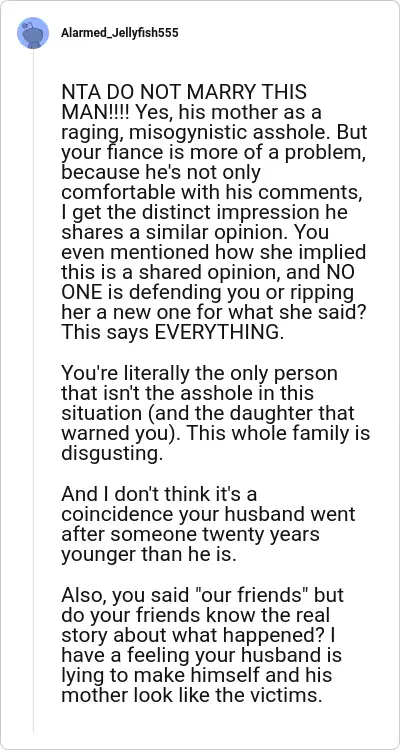Open Alarmed_Jellyfish555's profile via the username

coord(120,33)
